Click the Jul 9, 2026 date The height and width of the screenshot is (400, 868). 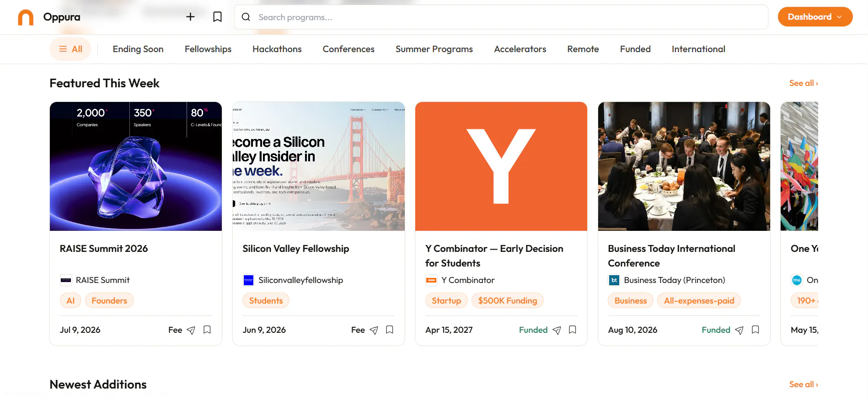pyautogui.click(x=80, y=330)
